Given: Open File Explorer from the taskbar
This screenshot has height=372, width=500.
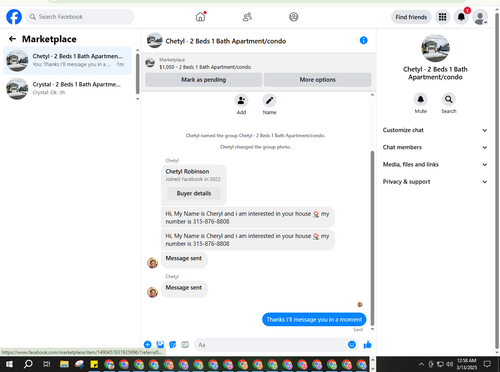Looking at the screenshot, I should click(64, 364).
